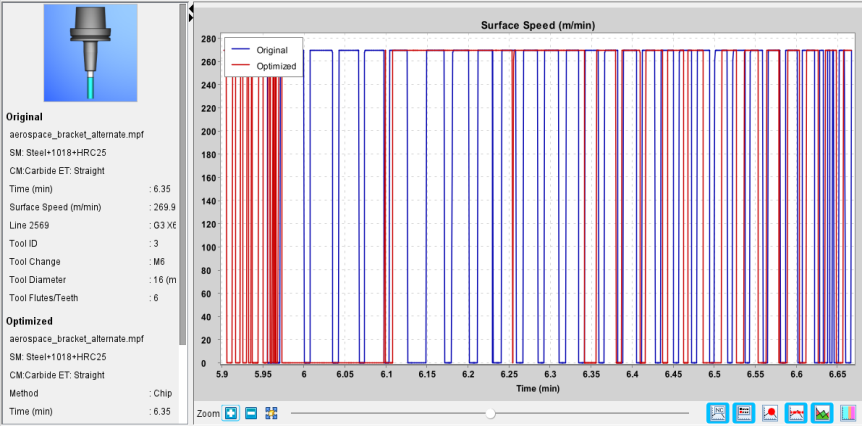The image size is (862, 426).
Task: Select Optimized legend entry in chart
Action: [x=264, y=66]
